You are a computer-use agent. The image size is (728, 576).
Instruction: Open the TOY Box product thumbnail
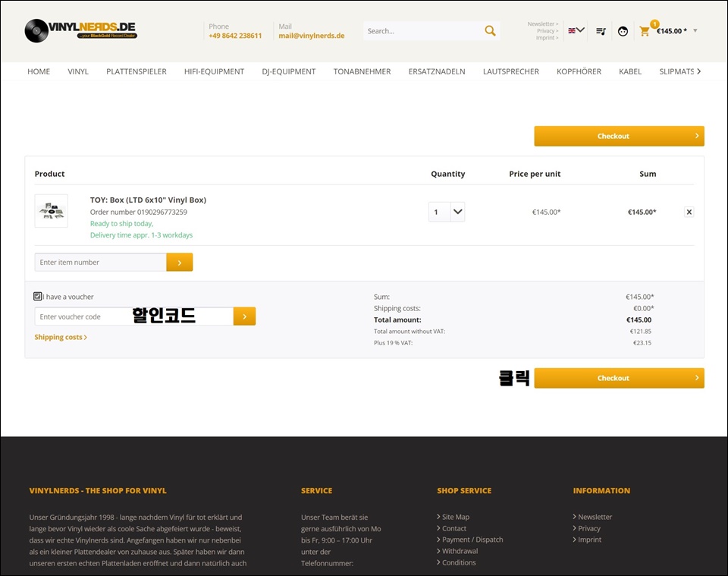(x=52, y=211)
